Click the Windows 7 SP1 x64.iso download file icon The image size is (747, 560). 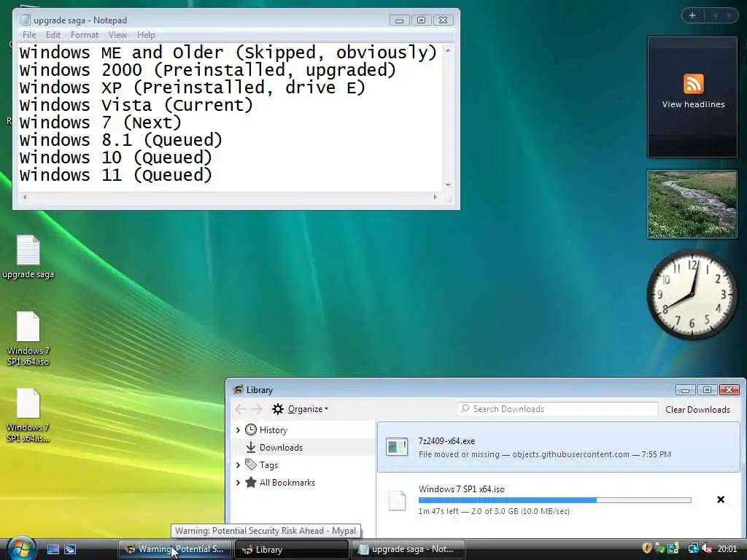tap(397, 500)
